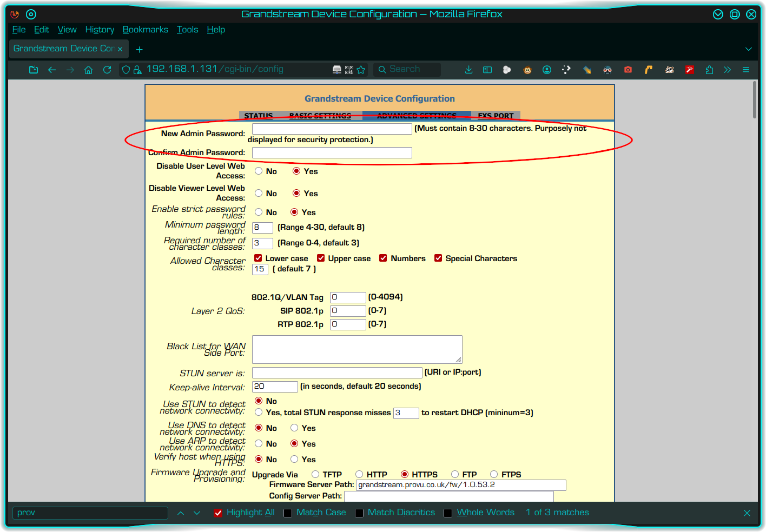Open the Extensions puzzle-piece icon
The width and height of the screenshot is (766, 532).
click(x=709, y=70)
